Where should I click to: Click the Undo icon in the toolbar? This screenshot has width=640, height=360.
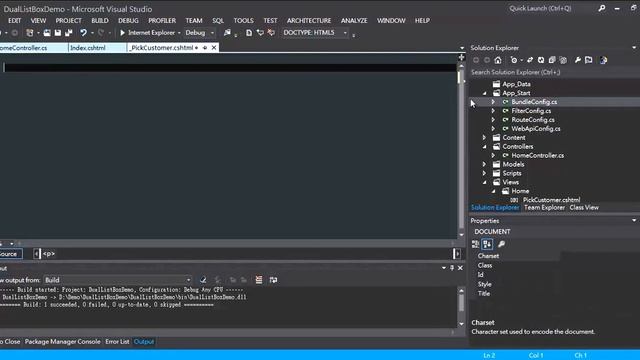(x=83, y=33)
